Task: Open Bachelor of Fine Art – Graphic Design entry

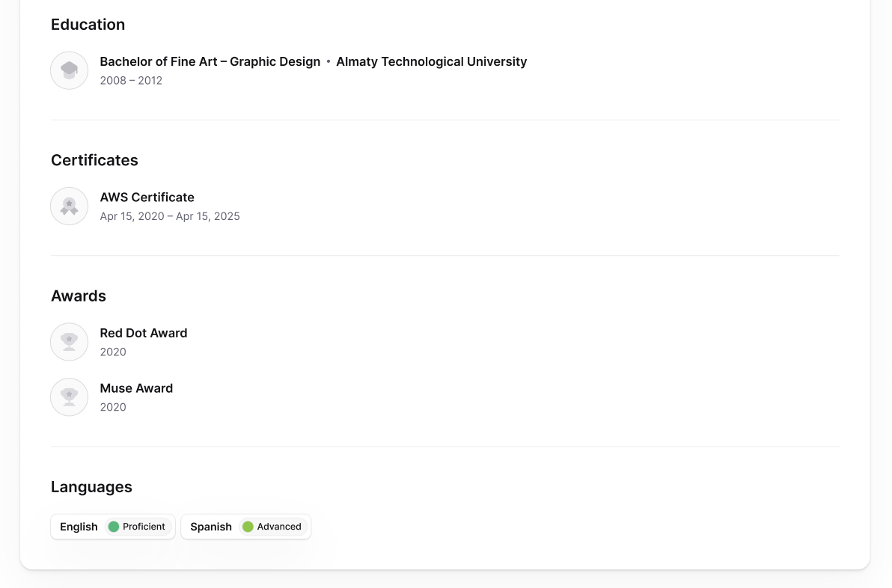Action: click(x=210, y=61)
